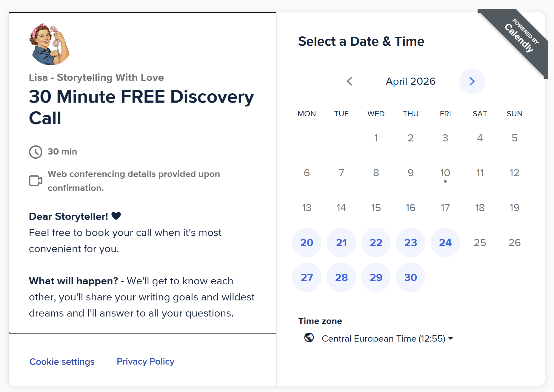Click Lisa's retro telephone avatar image
Screen dimensions: 554x392
49,44
